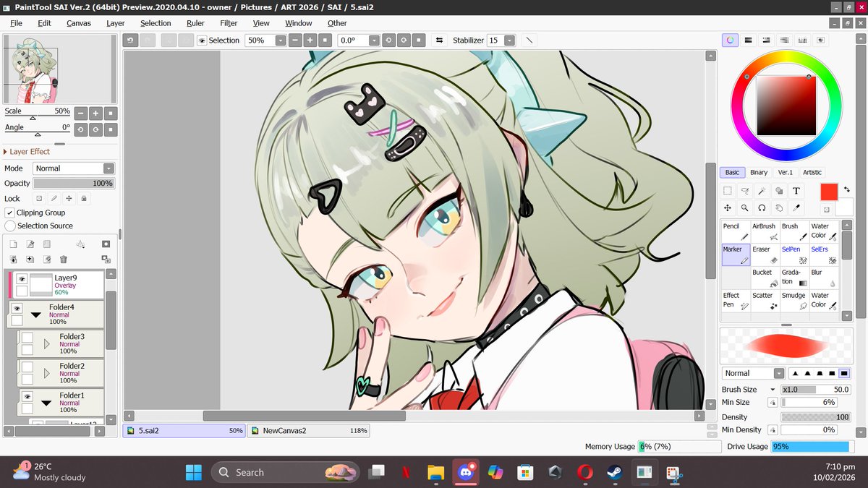Screen dimensions: 868x488
Task: Click the layer Opacity slider bar
Action: coord(73,184)
